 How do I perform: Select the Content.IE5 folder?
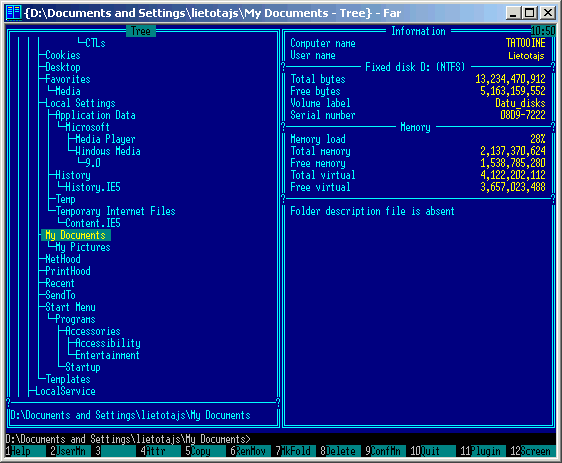click(x=93, y=223)
